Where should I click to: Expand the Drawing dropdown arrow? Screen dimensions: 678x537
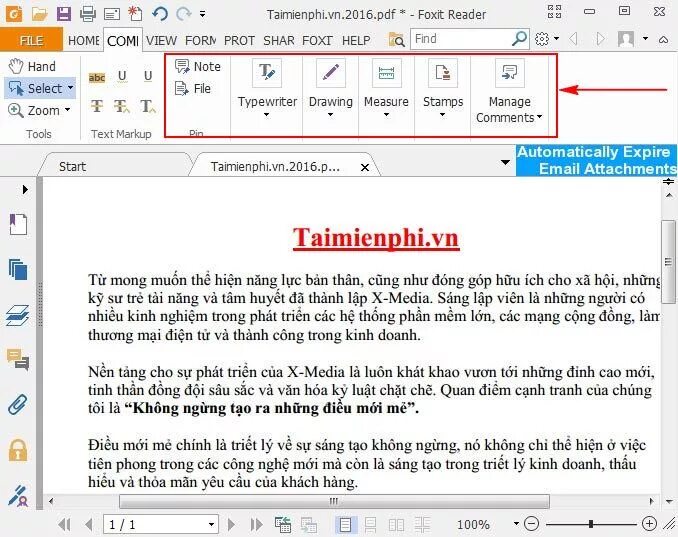coord(330,115)
